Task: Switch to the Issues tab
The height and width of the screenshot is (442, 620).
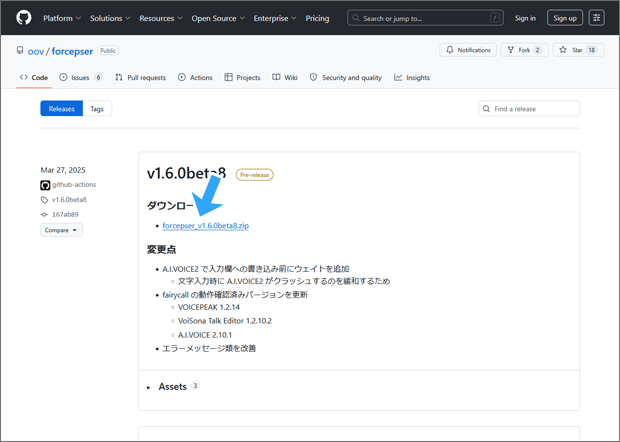Action: click(x=81, y=77)
